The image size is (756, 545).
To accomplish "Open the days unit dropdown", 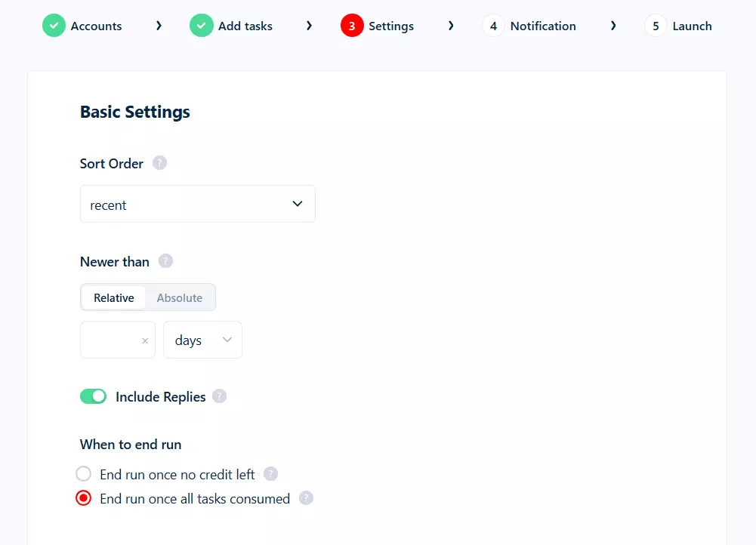I will coord(202,340).
